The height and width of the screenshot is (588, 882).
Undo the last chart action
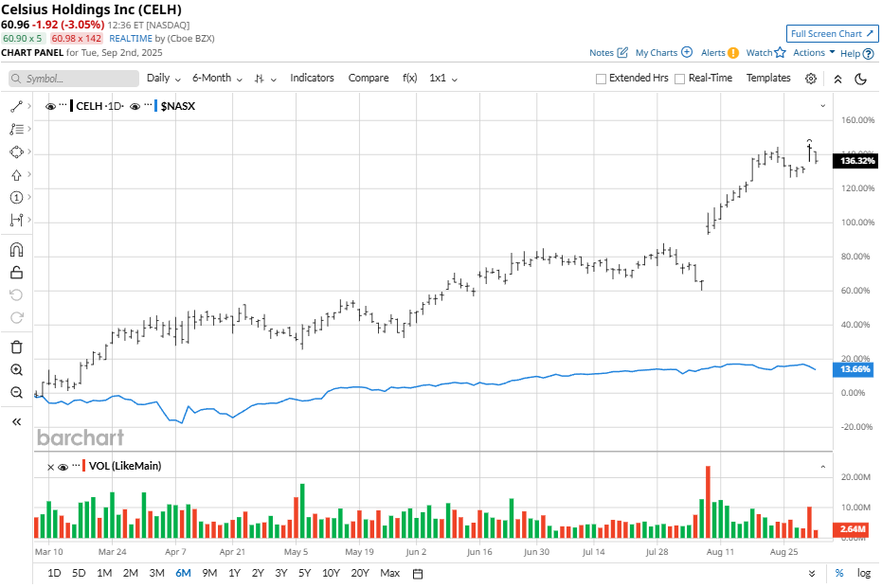pos(16,295)
